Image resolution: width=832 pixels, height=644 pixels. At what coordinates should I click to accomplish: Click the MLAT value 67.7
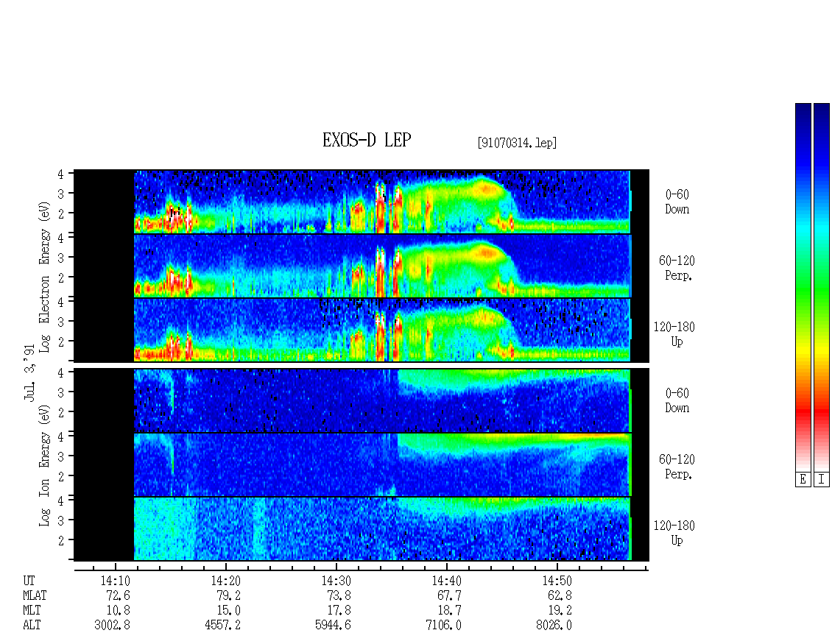click(449, 595)
